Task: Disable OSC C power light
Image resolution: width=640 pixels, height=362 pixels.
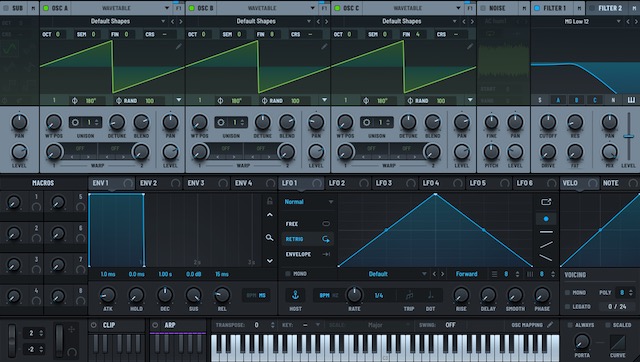Action: tap(338, 8)
